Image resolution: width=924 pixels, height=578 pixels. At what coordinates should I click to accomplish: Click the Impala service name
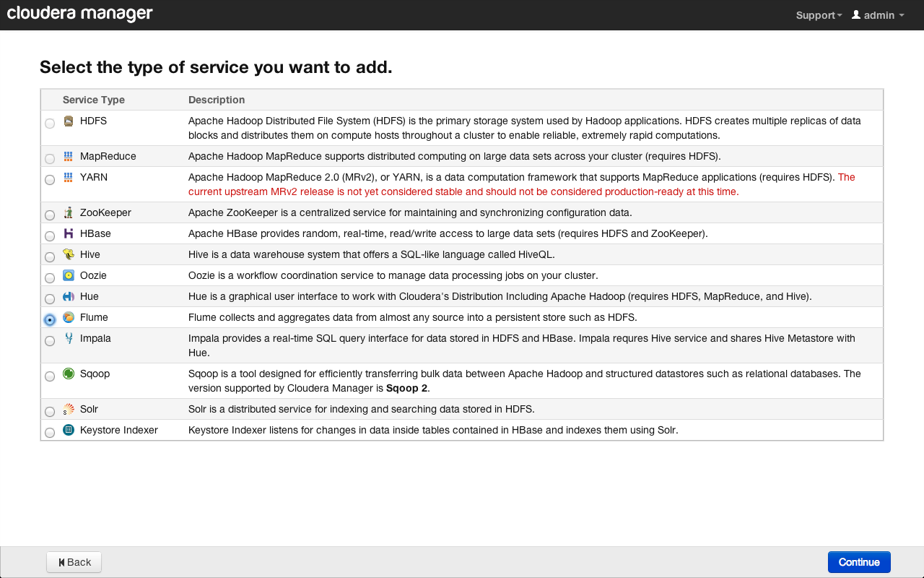click(95, 338)
